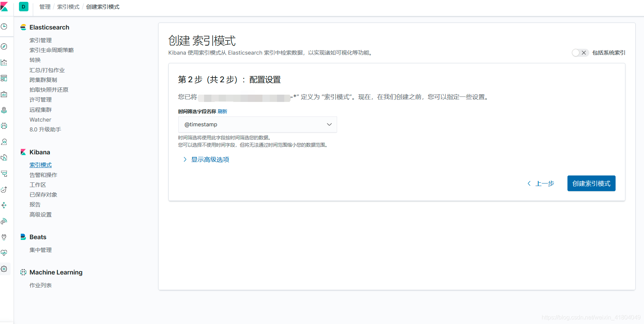The height and width of the screenshot is (324, 644).
Task: Click the Beats section logo icon
Action: (23, 237)
